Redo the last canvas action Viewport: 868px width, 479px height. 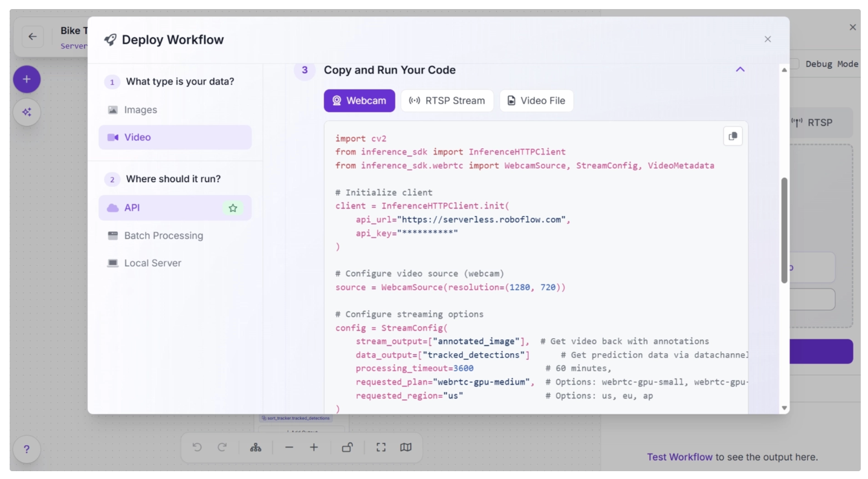point(222,448)
